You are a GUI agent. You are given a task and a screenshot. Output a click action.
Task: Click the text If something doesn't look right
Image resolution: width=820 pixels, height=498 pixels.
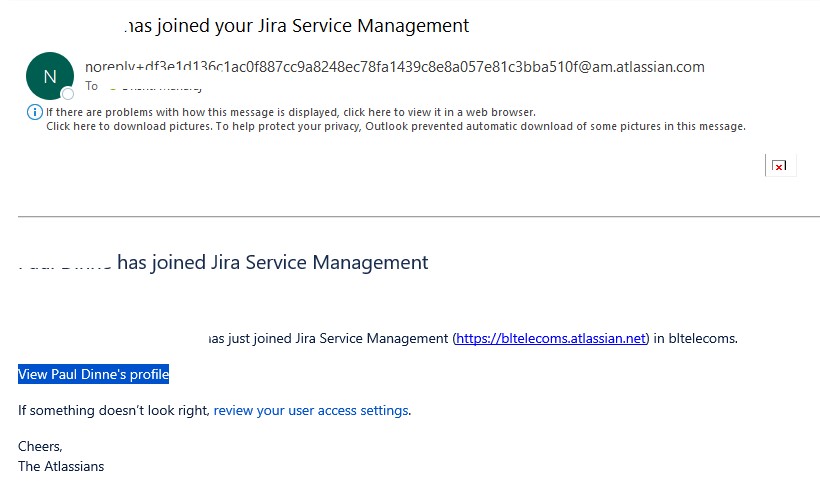pyautogui.click(x=114, y=411)
